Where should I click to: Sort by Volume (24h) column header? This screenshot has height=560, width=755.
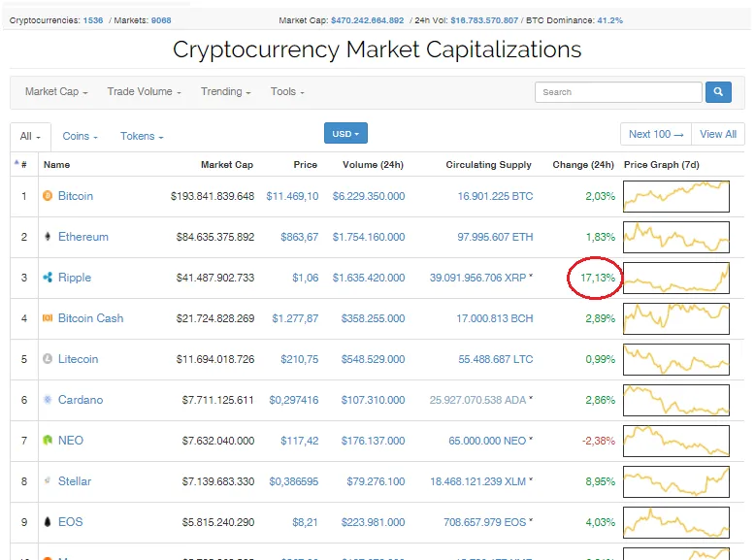373,165
